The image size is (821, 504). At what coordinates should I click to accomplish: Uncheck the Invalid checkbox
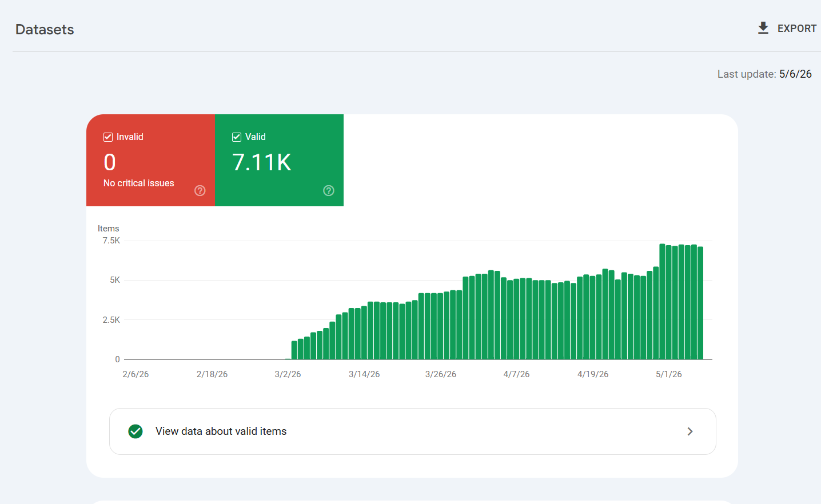click(108, 137)
